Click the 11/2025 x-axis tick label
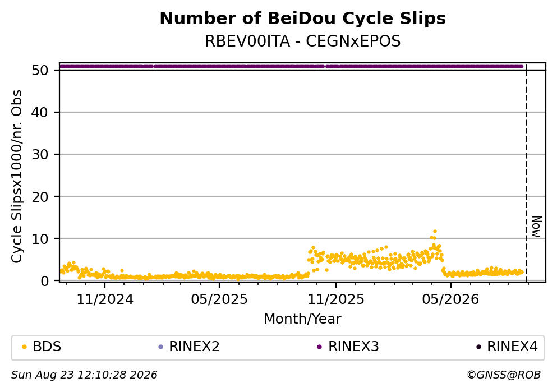 [336, 299]
